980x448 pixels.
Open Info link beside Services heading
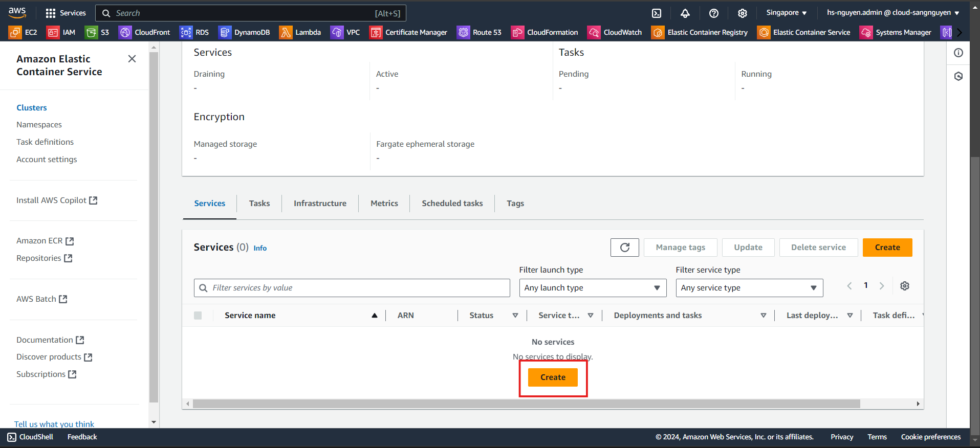click(260, 248)
